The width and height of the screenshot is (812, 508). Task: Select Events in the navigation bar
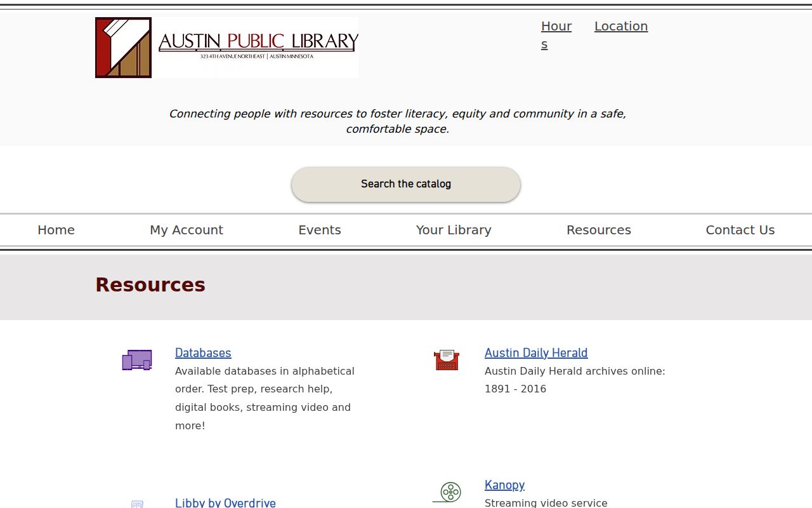pyautogui.click(x=320, y=230)
